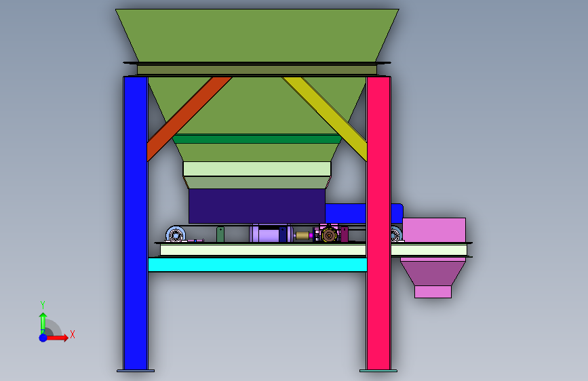Click the brown gear coupling
Screen dimensions: 588x381
329,235
